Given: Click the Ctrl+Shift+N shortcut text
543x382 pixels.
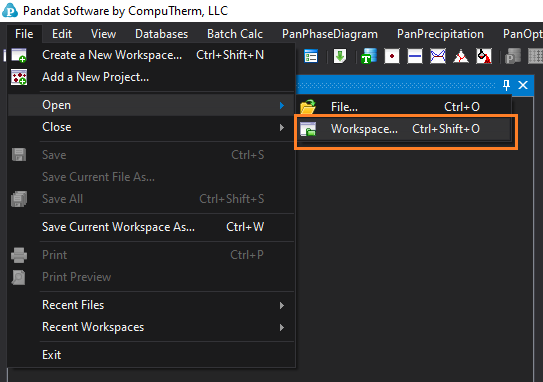Looking at the screenshot, I should 230,55.
